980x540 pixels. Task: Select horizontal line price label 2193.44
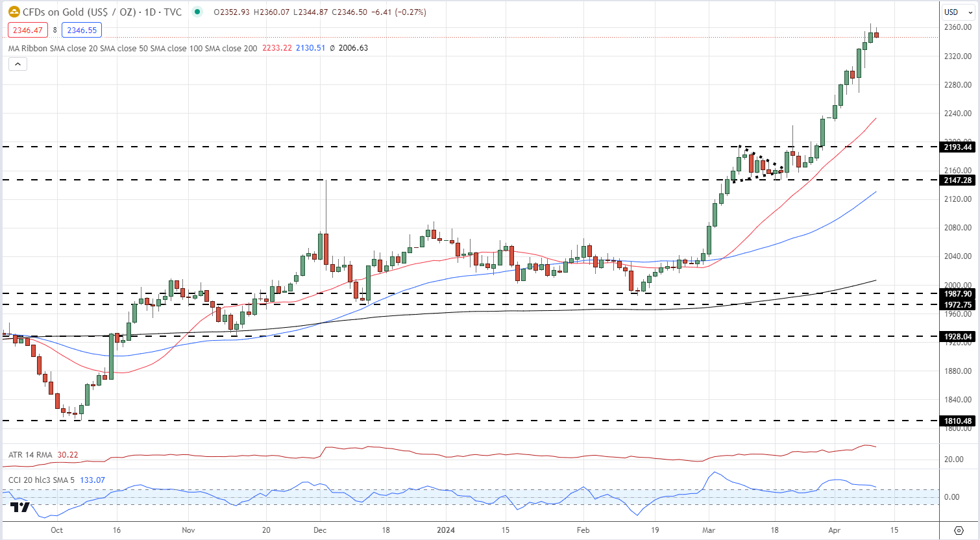957,147
